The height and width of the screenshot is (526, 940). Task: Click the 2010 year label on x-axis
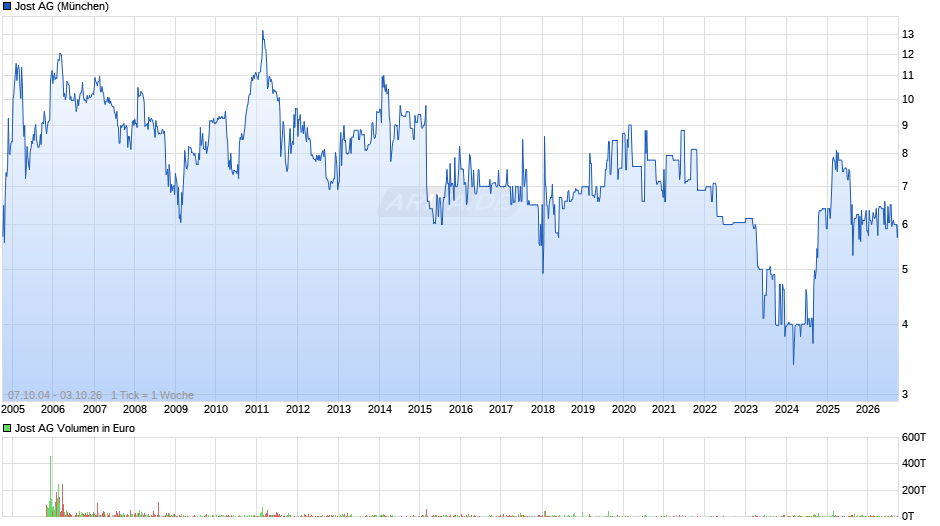tap(216, 409)
